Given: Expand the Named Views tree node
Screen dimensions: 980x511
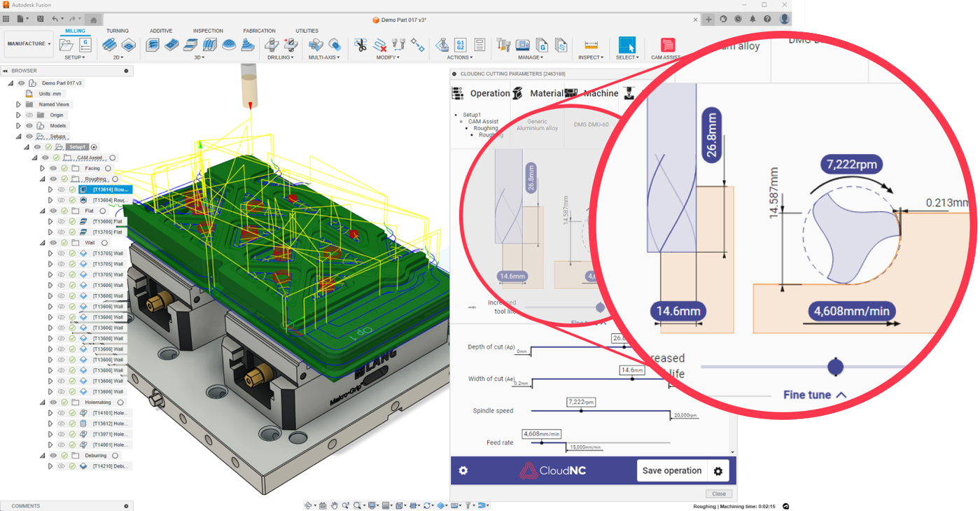Looking at the screenshot, I should (19, 104).
